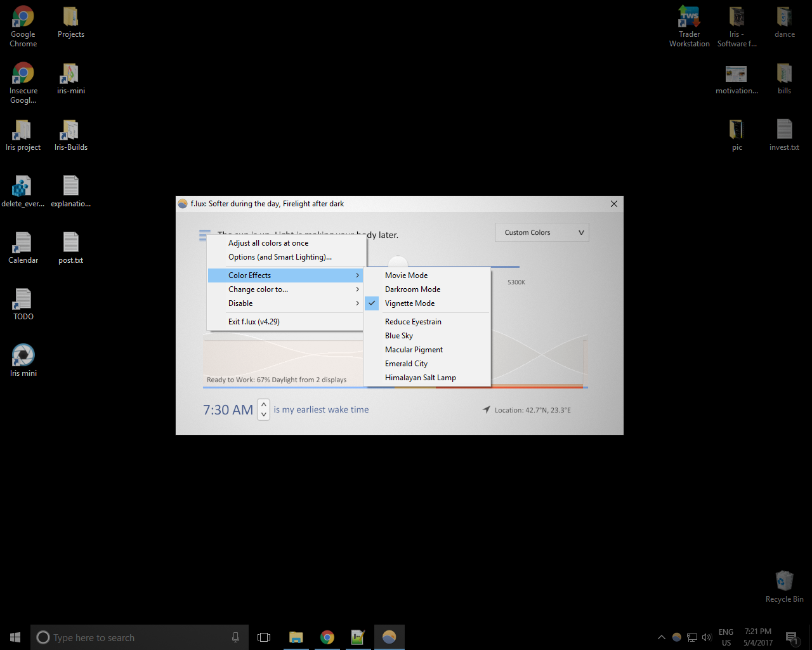This screenshot has width=812, height=650.
Task: Open the Action Center notifications icon
Action: 792,637
